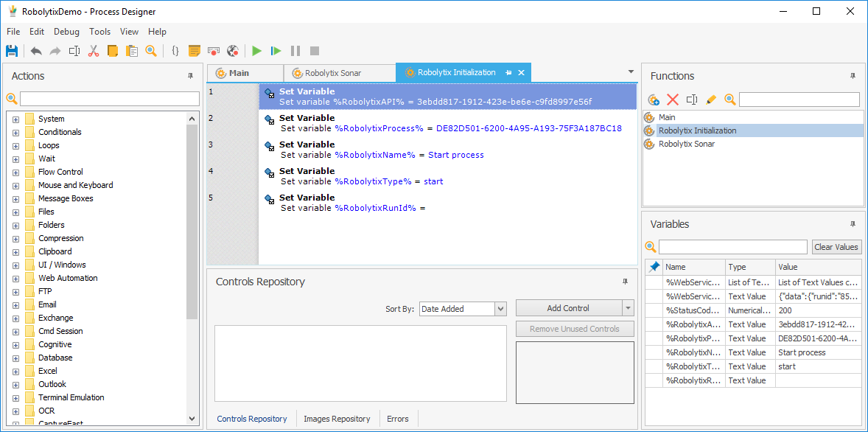
Task: Switch to Images Repository tab
Action: click(337, 419)
